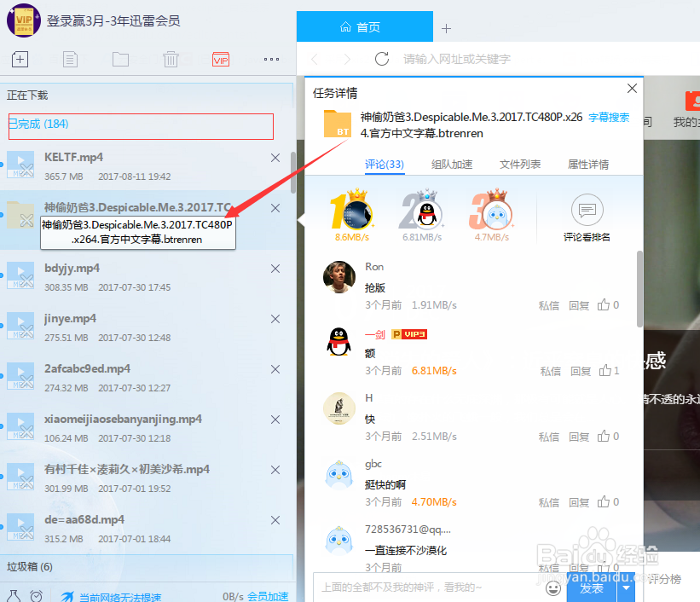The height and width of the screenshot is (602, 700).
Task: Open the 已完成 (184) section
Action: pyautogui.click(x=141, y=126)
